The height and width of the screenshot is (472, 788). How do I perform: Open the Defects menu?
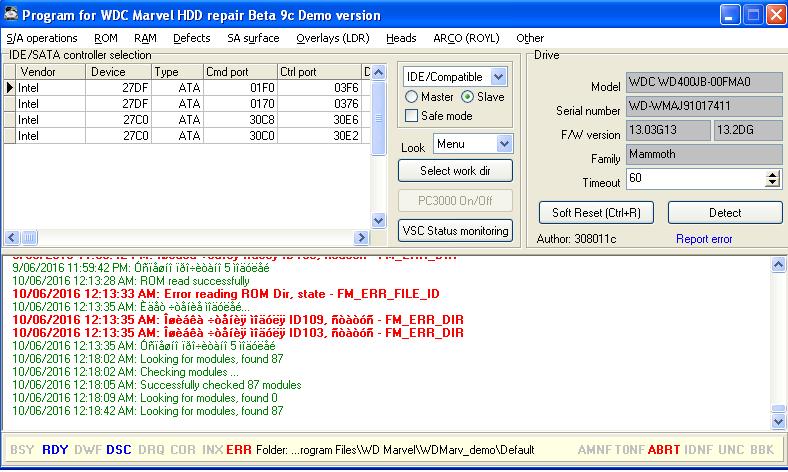[191, 38]
